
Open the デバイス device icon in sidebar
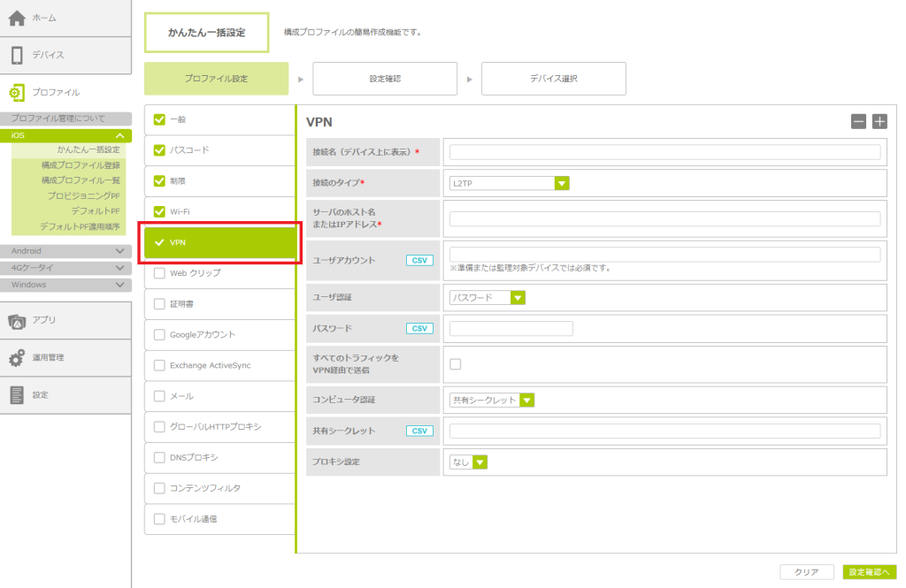[17, 55]
